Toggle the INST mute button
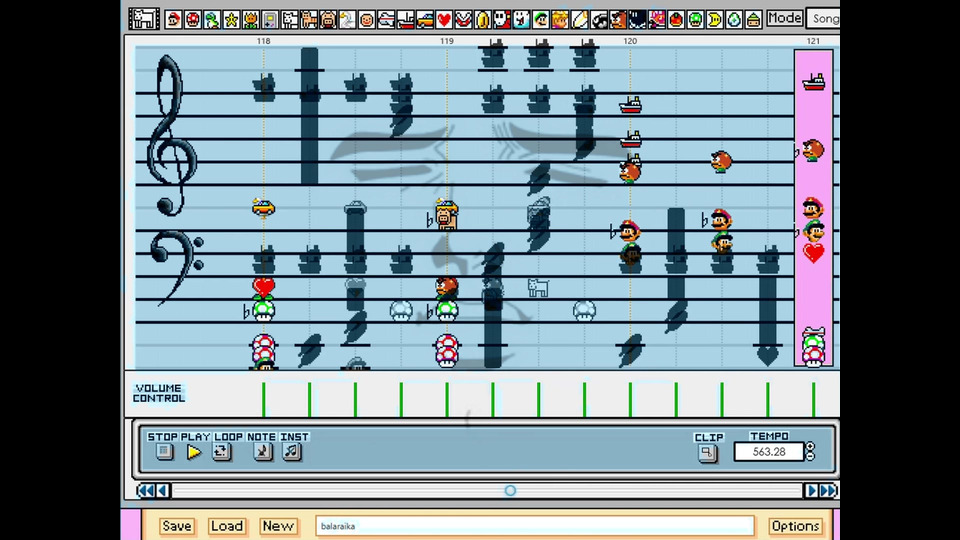 point(292,452)
